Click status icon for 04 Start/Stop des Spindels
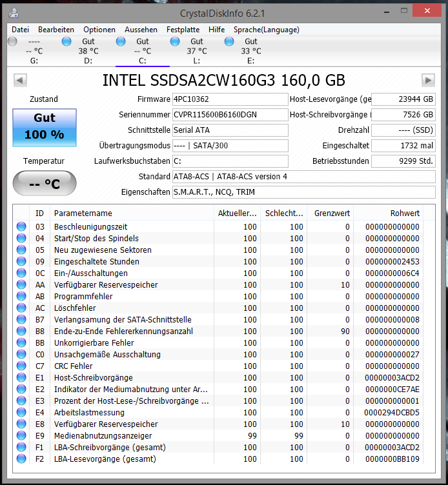Viewport: 448px width, 485px height. [21, 238]
